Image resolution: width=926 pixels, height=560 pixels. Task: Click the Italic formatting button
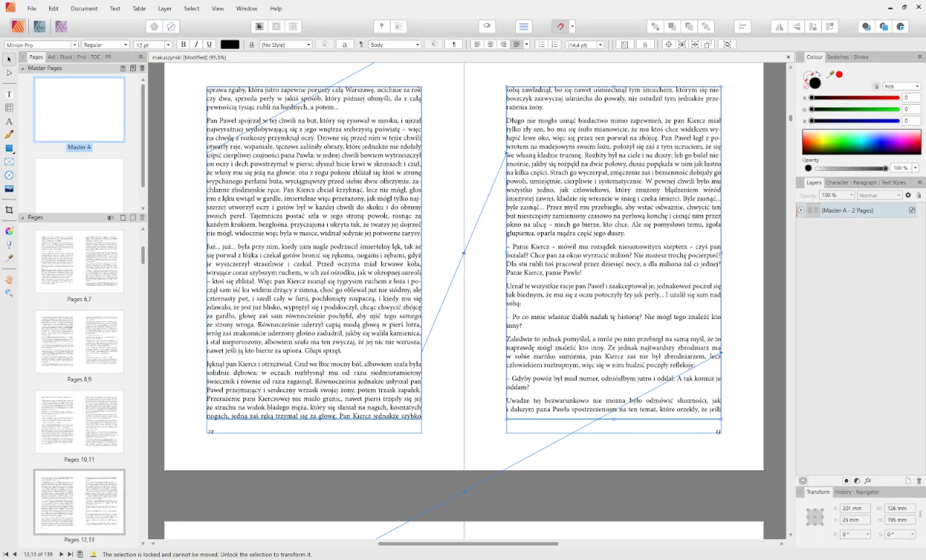click(196, 45)
